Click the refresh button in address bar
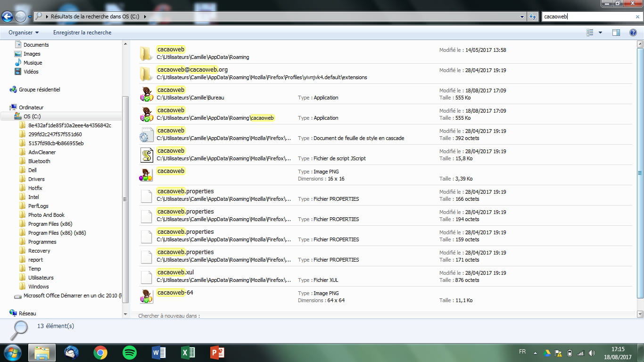Viewport: 644px width, 362px height. (533, 16)
